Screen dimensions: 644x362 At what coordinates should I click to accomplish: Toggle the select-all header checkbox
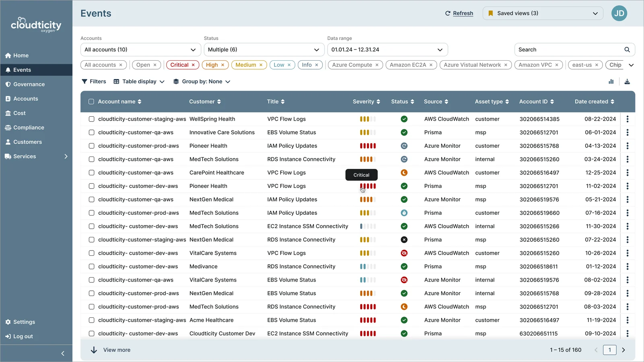click(91, 102)
